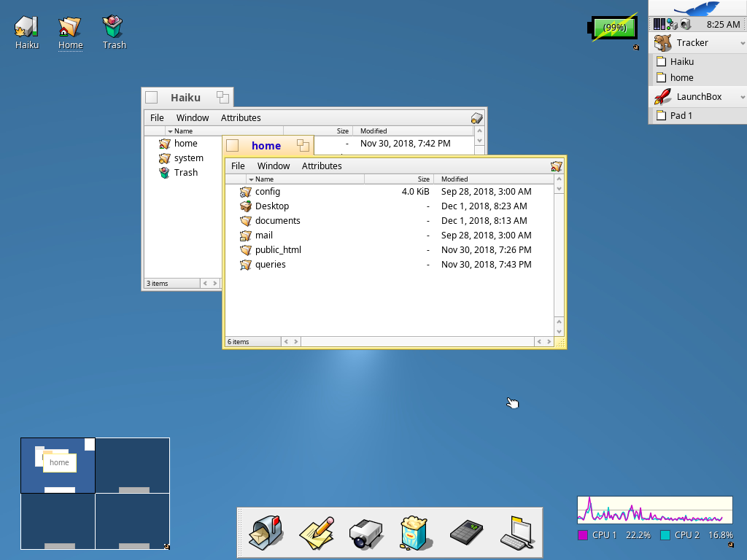747x560 pixels.
Task: Collapse the LaunchBox entry in the Deskbar
Action: pos(743,96)
